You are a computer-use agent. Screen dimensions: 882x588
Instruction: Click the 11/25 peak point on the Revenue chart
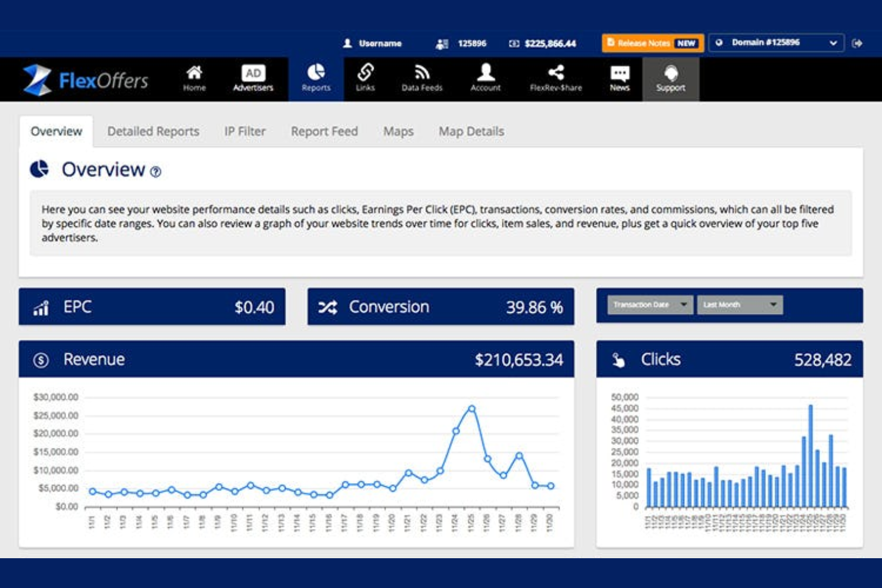click(471, 409)
